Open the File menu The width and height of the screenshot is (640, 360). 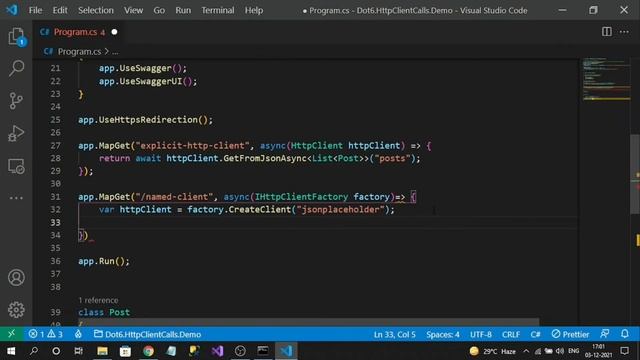coord(35,10)
